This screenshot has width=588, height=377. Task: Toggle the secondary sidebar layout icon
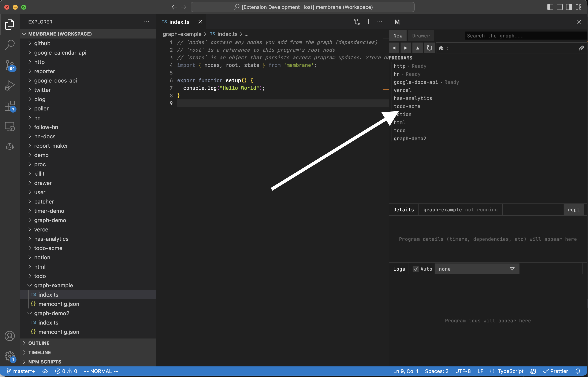tap(569, 7)
